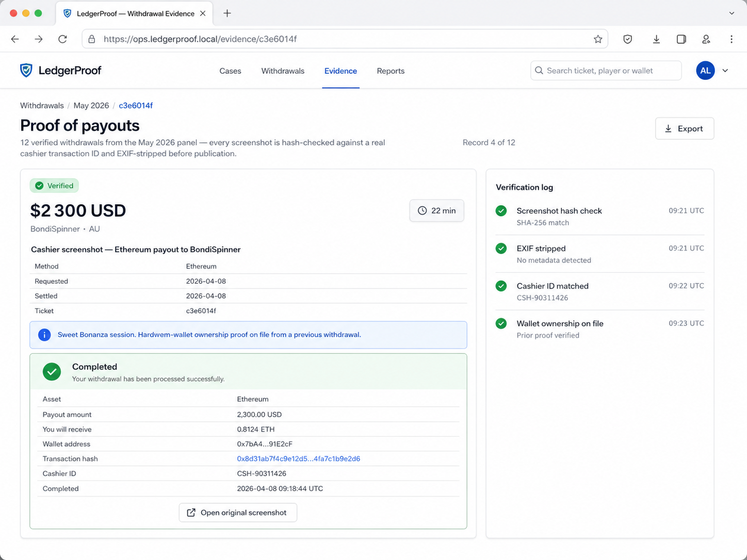
Task: Select the Evidence nav tab
Action: point(340,71)
